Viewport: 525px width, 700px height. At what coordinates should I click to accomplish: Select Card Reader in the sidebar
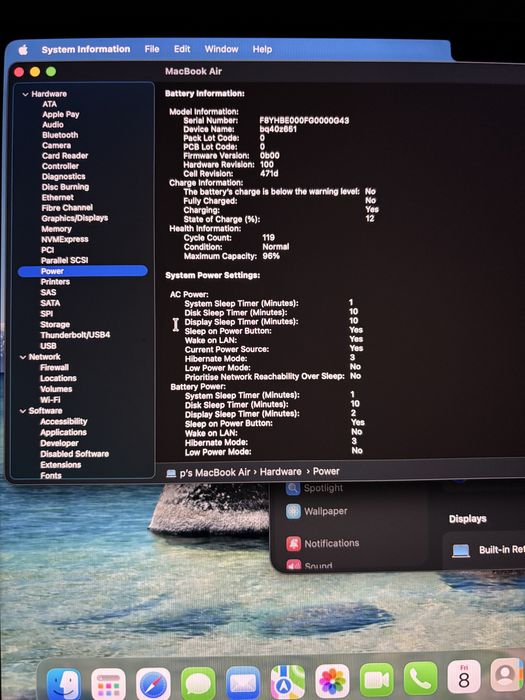click(x=65, y=156)
